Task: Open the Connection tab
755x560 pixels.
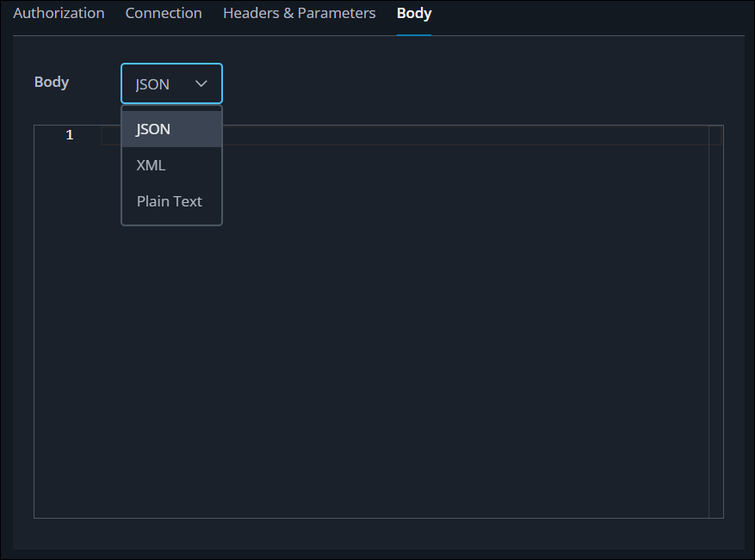Action: 164,13
